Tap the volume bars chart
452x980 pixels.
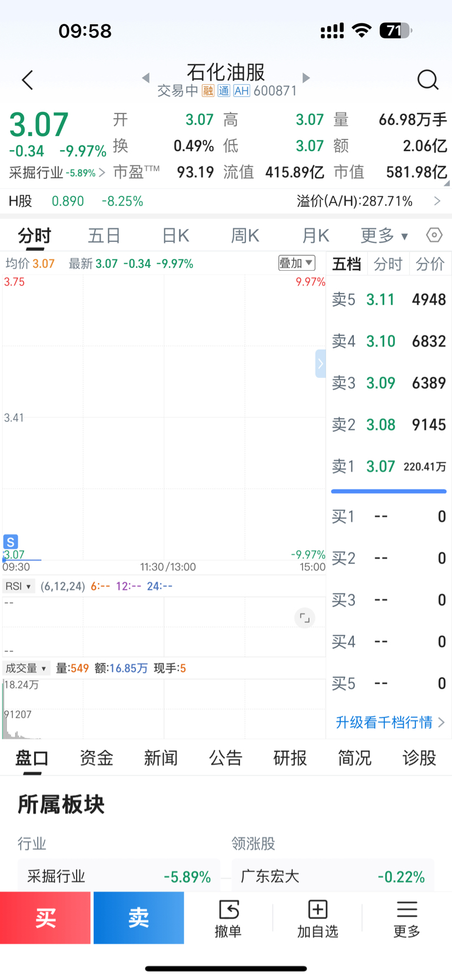(164, 709)
